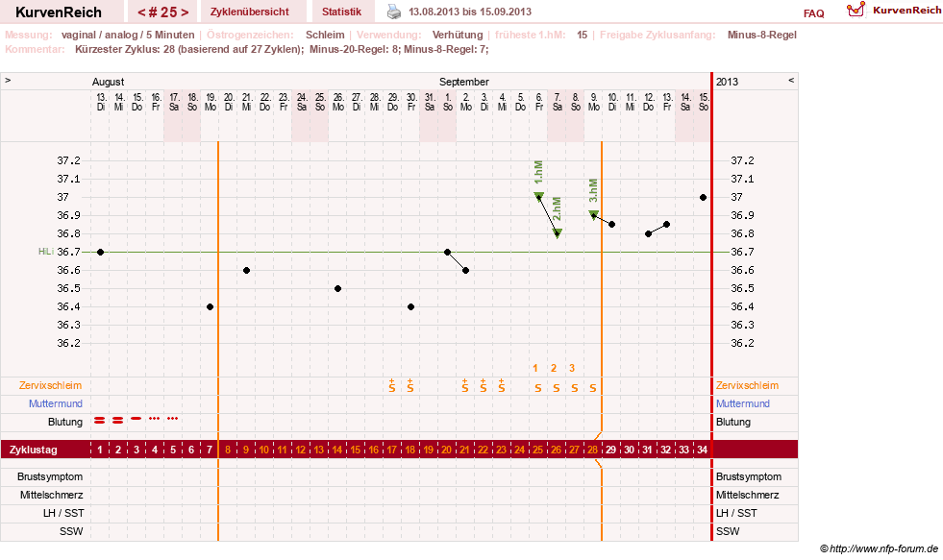Click S mucus symbol on day 26
The image size is (943, 560).
tap(557, 388)
